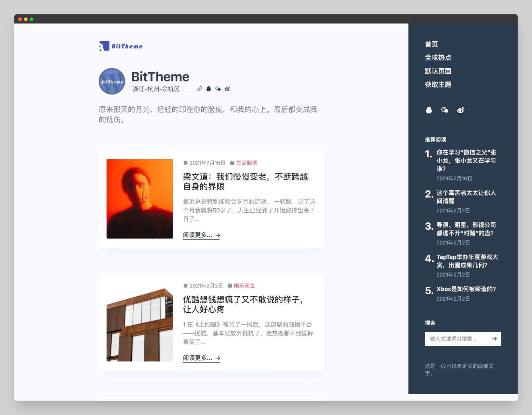This screenshot has width=532, height=415.
Task: Open 首页 in the sidebar menu
Action: point(431,44)
